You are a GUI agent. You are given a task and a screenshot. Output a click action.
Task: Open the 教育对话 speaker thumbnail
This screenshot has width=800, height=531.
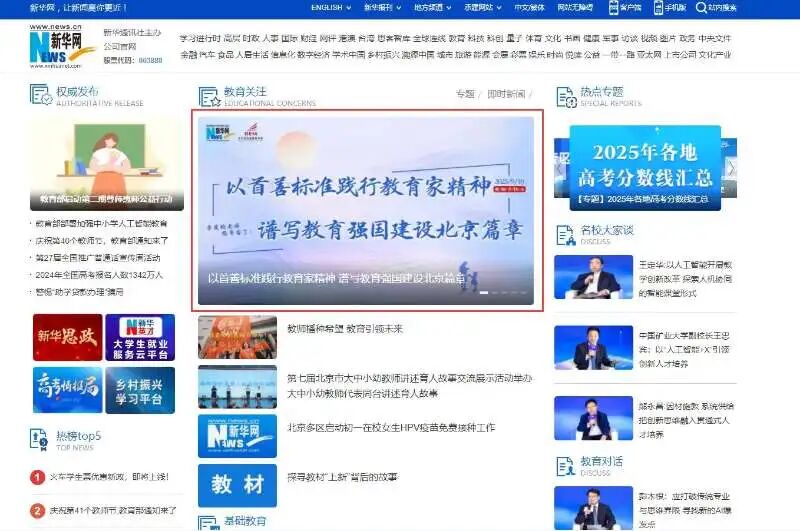click(x=593, y=508)
